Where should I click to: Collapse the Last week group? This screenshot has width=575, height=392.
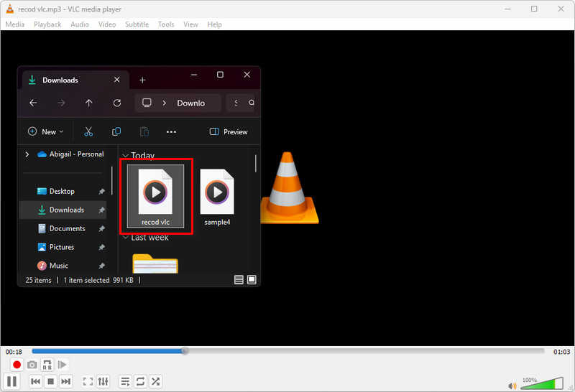[x=125, y=238]
